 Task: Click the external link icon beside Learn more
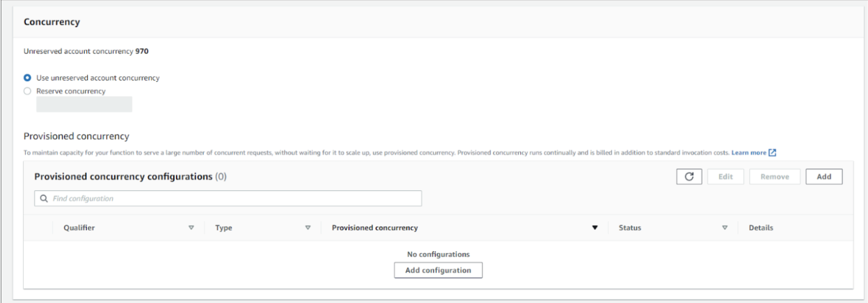772,152
